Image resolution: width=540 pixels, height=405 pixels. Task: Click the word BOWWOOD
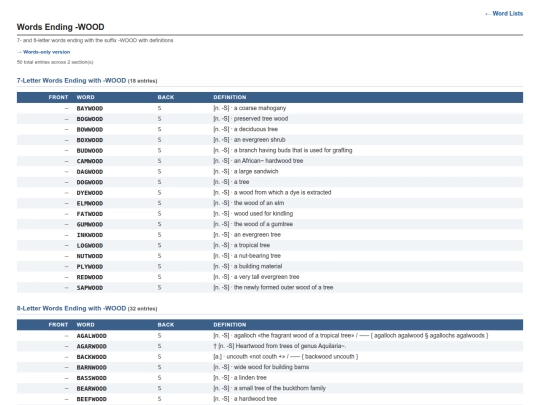click(x=90, y=129)
